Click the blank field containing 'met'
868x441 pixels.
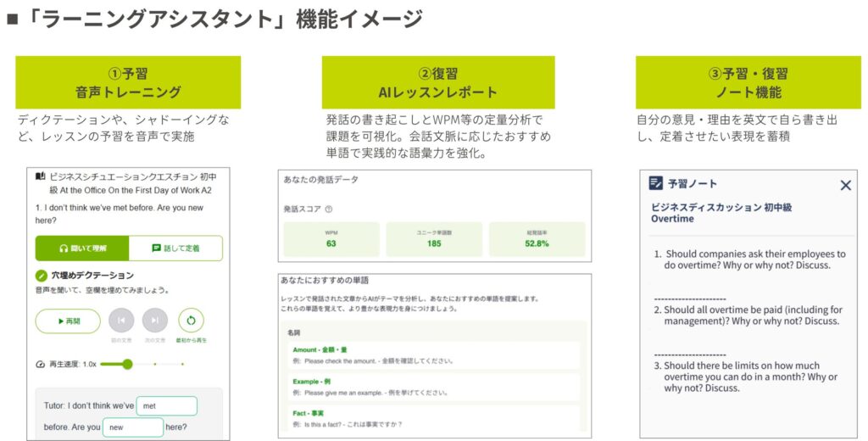click(167, 406)
